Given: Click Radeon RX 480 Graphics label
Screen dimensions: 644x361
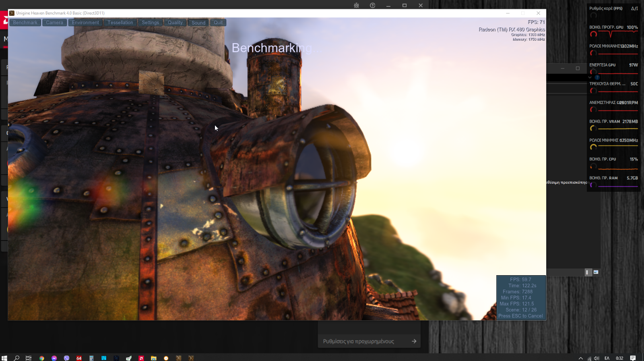Looking at the screenshot, I should coord(512,29).
